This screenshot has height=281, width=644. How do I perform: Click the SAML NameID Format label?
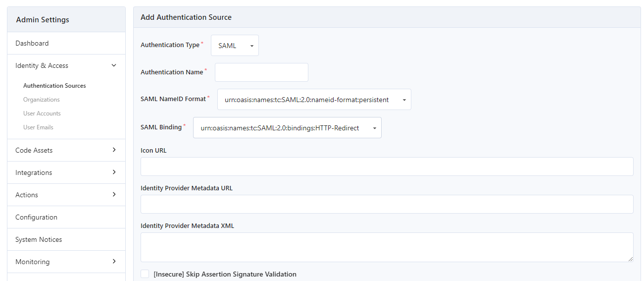[173, 99]
